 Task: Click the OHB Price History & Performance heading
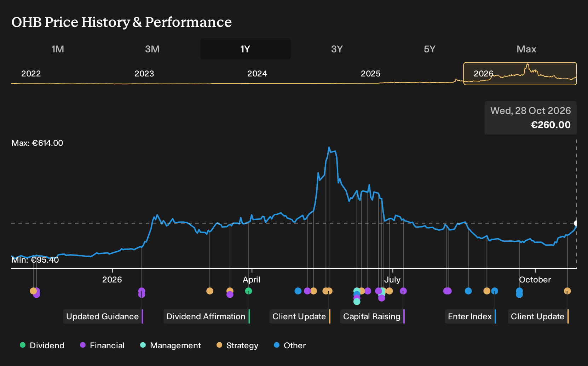(x=122, y=22)
